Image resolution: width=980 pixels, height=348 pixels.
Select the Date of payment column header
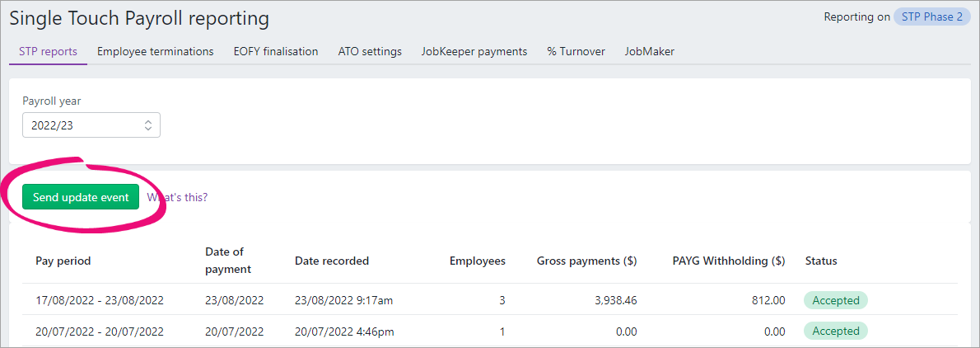click(x=228, y=261)
